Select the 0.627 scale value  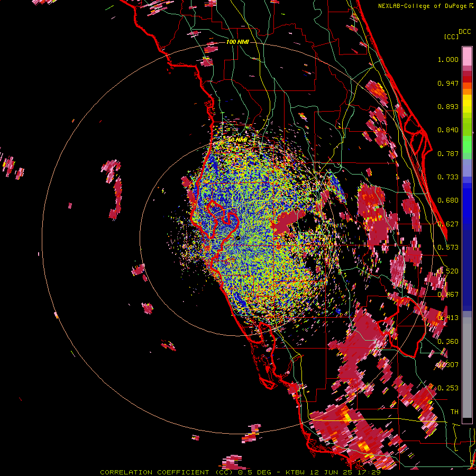(448, 224)
